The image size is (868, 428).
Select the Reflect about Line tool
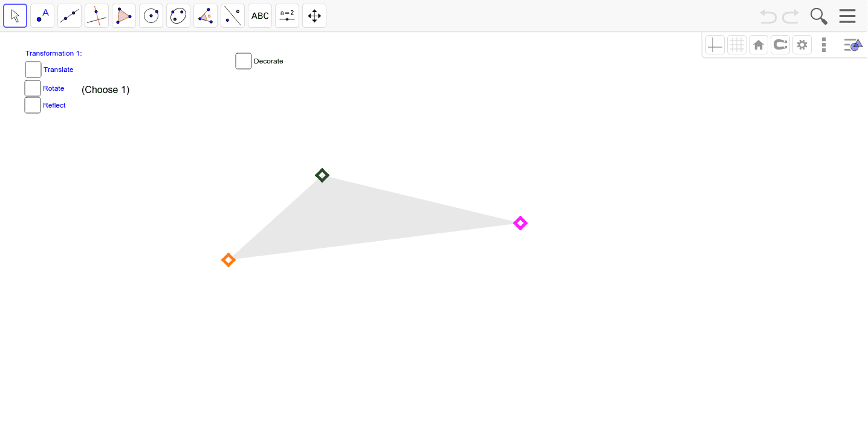pyautogui.click(x=233, y=16)
